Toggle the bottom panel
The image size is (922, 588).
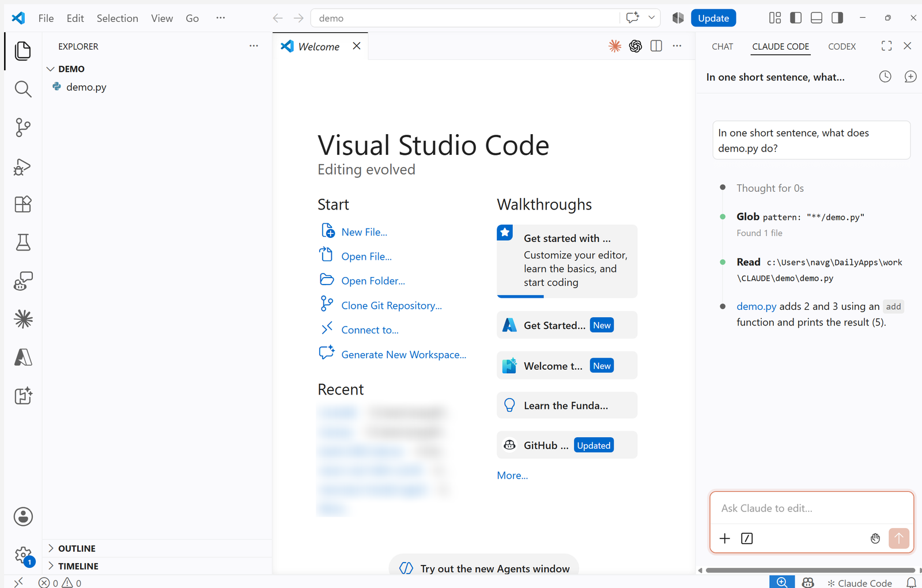coord(817,18)
